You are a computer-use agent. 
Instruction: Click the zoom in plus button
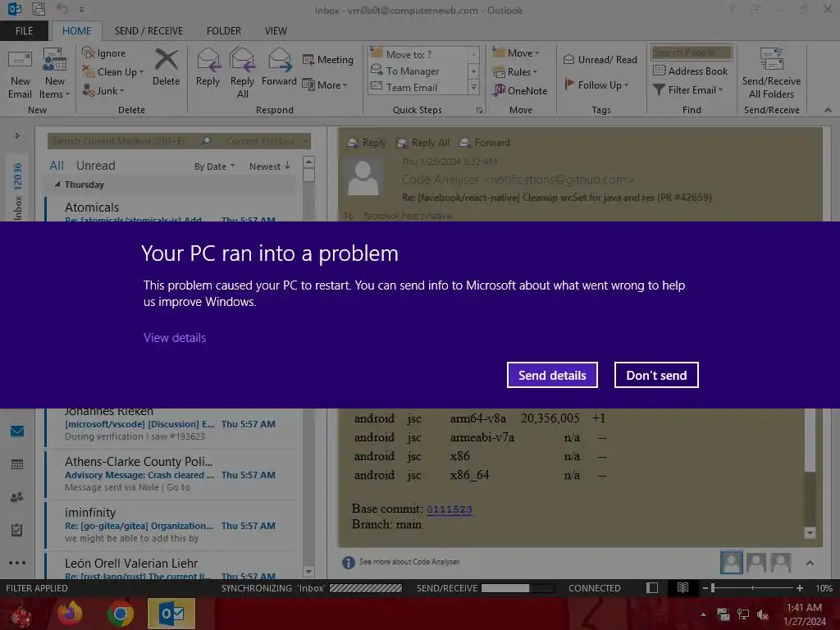point(799,587)
